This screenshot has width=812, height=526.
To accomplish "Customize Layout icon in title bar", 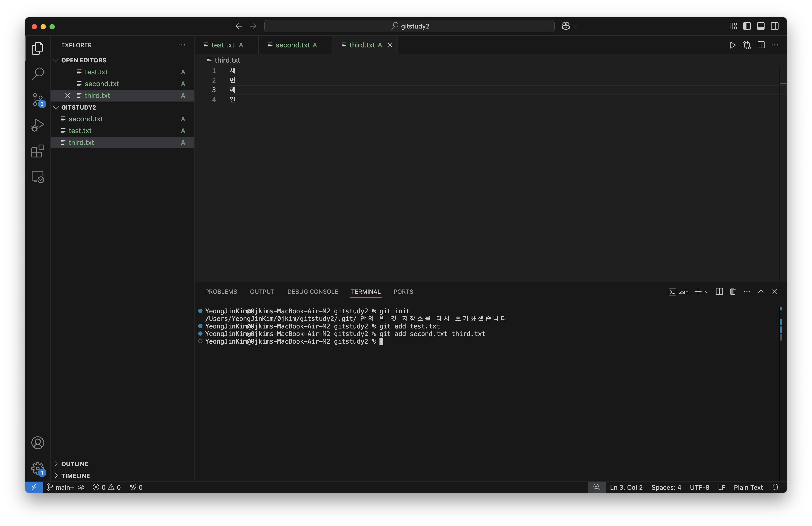I will 733,26.
